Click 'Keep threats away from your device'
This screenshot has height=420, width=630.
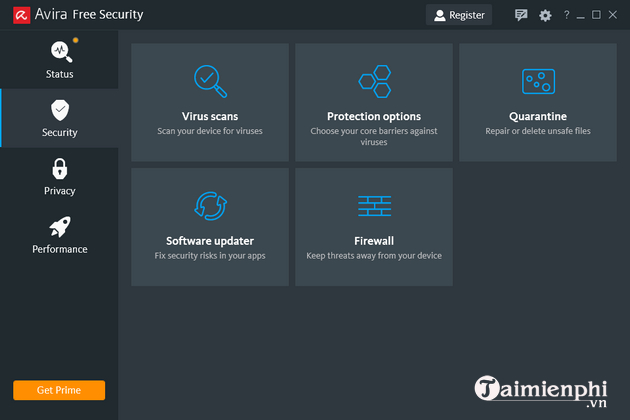click(374, 256)
